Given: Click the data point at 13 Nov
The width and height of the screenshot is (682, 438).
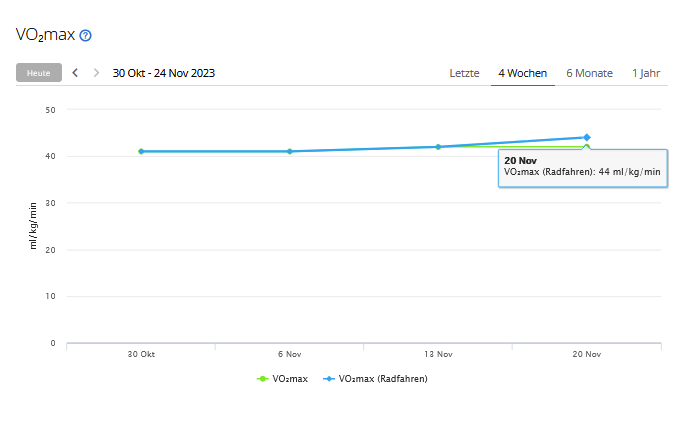Looking at the screenshot, I should pyautogui.click(x=438, y=147).
